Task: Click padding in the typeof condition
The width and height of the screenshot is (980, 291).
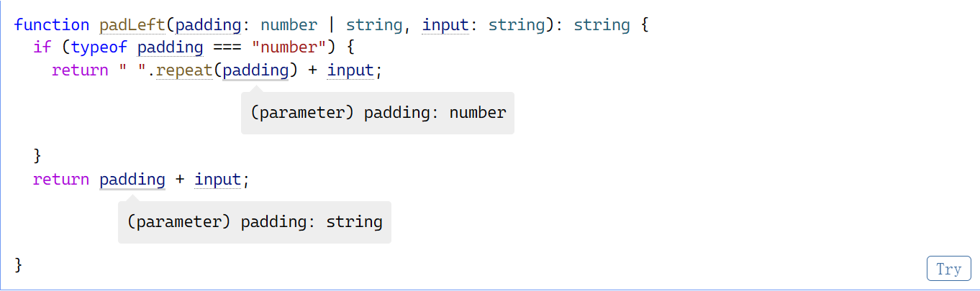Action: click(171, 48)
